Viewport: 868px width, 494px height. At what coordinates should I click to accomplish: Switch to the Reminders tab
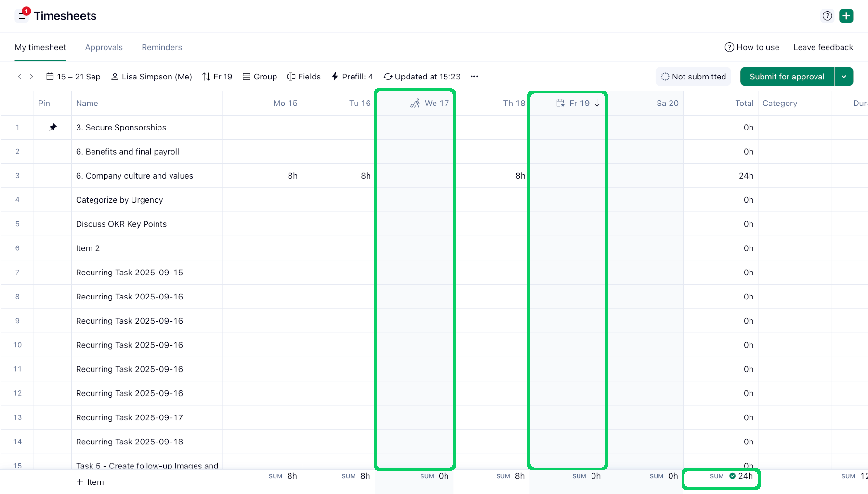click(161, 47)
